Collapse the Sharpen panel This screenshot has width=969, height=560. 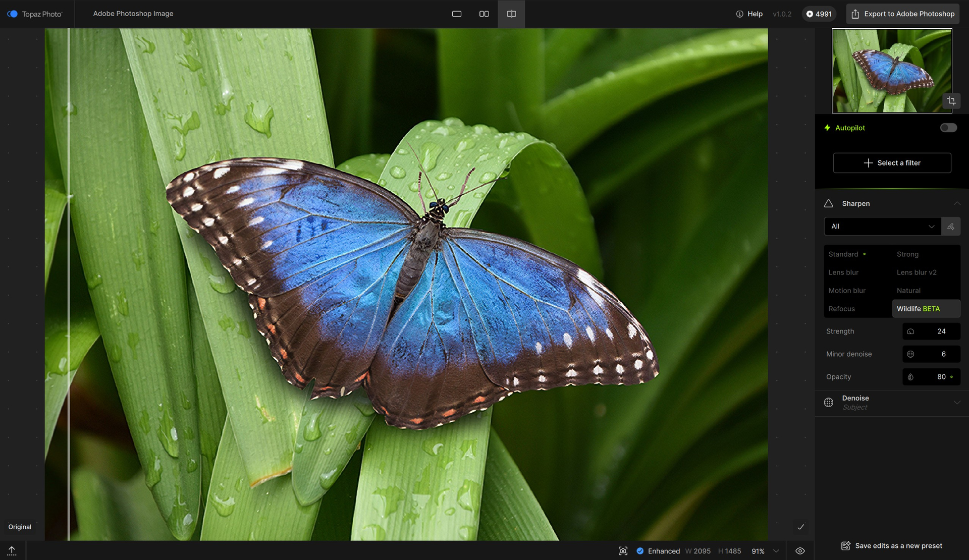(956, 203)
